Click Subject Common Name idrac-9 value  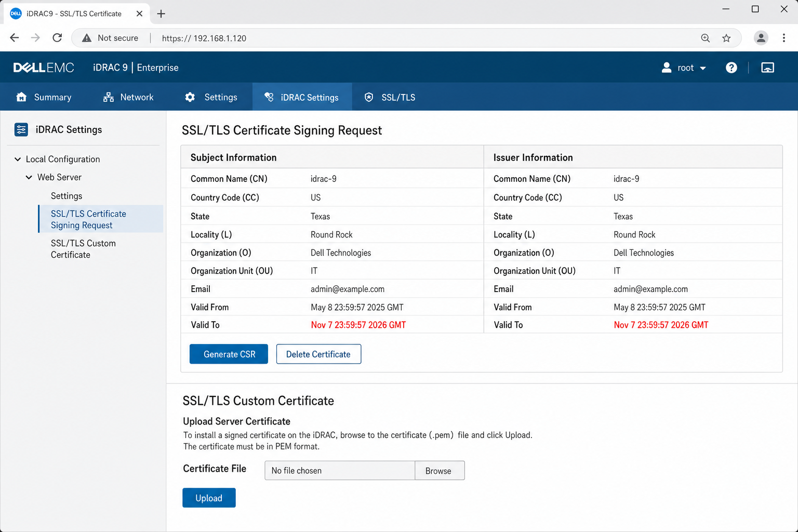pos(324,179)
